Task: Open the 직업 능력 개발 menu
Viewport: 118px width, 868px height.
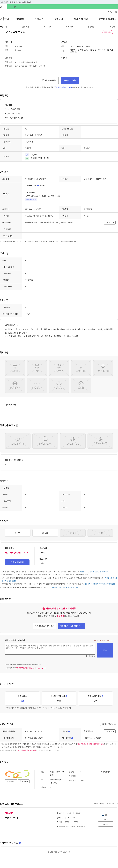Action: coord(81,19)
